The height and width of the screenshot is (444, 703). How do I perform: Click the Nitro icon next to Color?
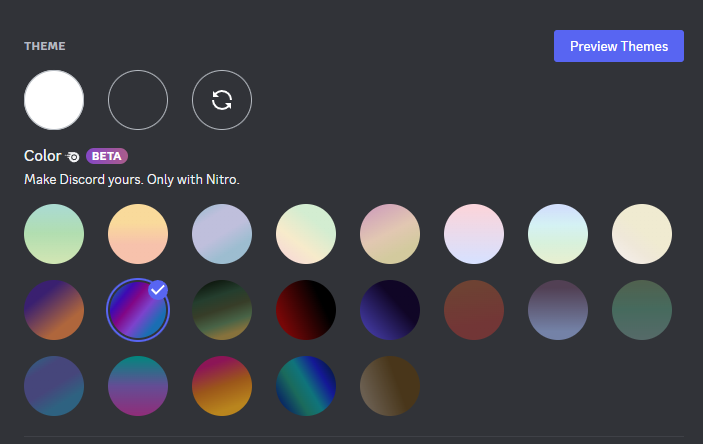73,157
